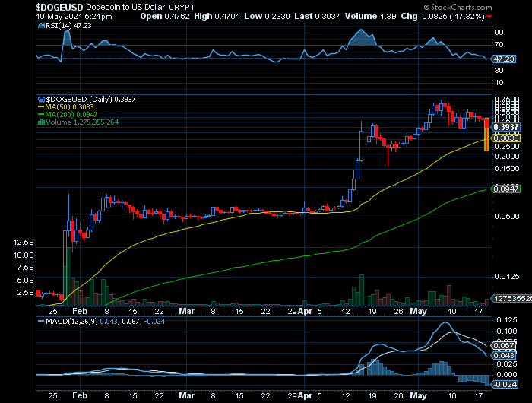Click the High 0.4794 value
Image resolution: width=532 pixels, height=403 pixels.
pos(217,16)
